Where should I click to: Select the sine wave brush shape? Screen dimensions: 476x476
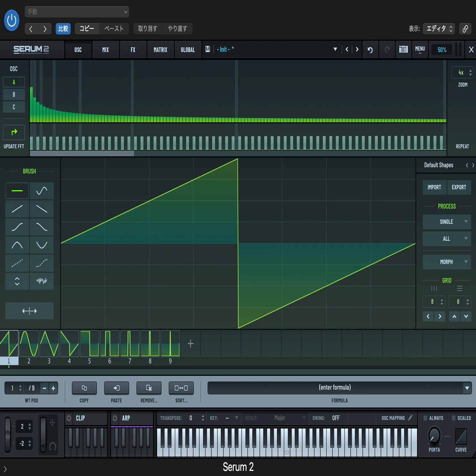tap(42, 191)
